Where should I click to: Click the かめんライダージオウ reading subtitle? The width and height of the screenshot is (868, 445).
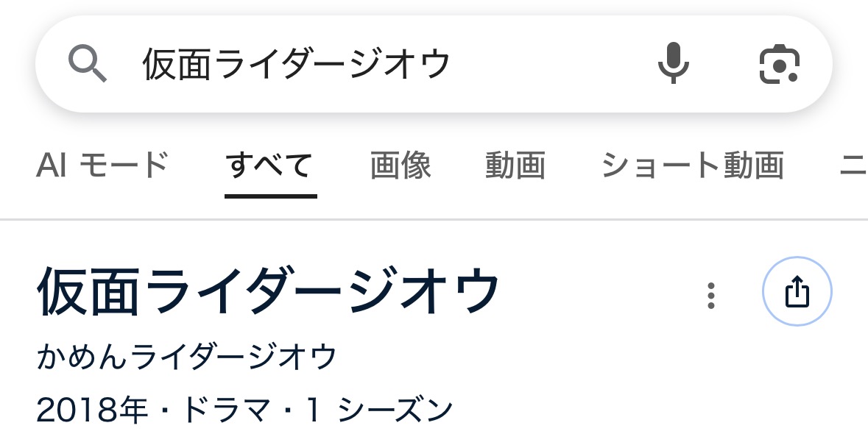[186, 357]
